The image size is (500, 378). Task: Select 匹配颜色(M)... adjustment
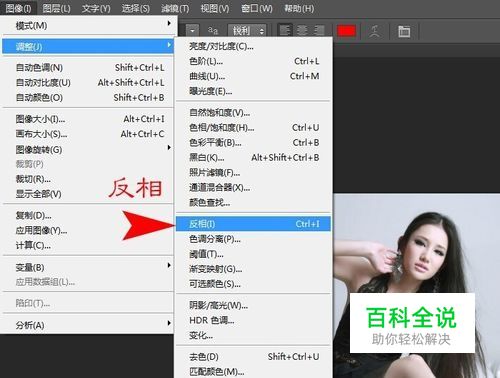pyautogui.click(x=253, y=371)
